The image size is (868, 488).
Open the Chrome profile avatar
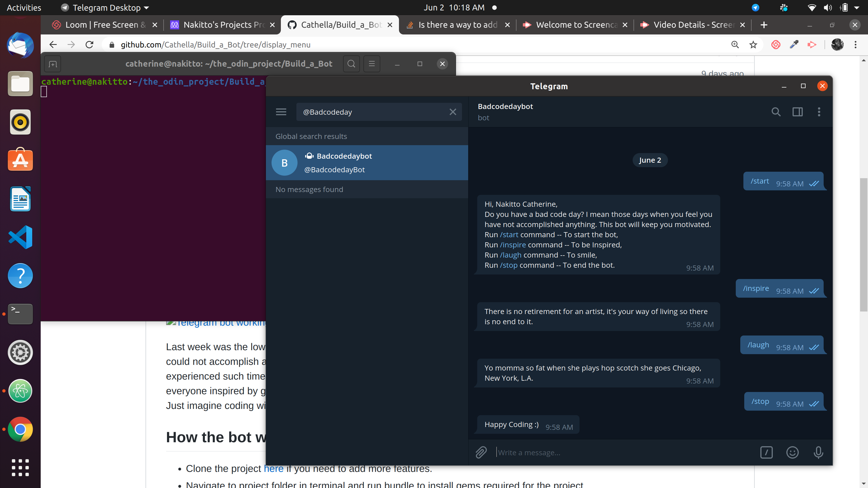tap(837, 44)
